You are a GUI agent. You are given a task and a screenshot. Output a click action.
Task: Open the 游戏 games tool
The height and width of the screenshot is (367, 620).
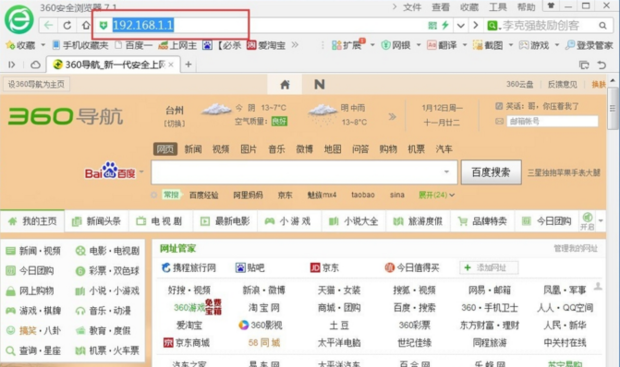click(x=534, y=45)
